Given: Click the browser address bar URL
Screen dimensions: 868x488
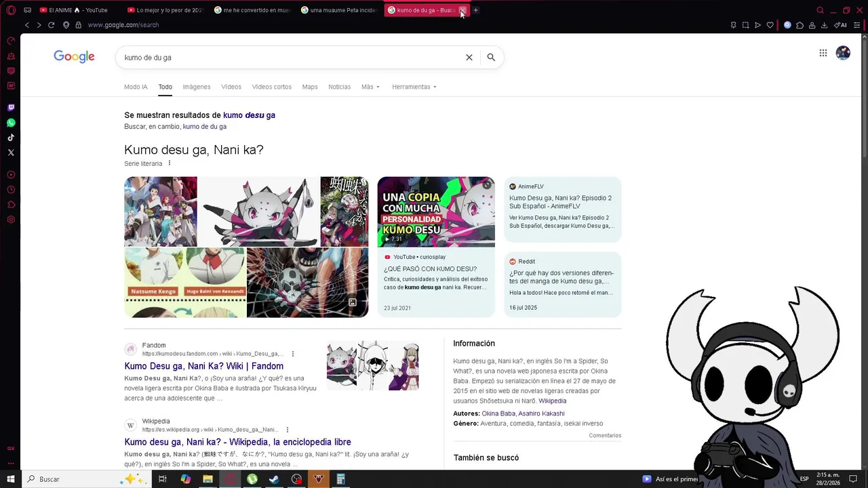Looking at the screenshot, I should click(x=123, y=25).
